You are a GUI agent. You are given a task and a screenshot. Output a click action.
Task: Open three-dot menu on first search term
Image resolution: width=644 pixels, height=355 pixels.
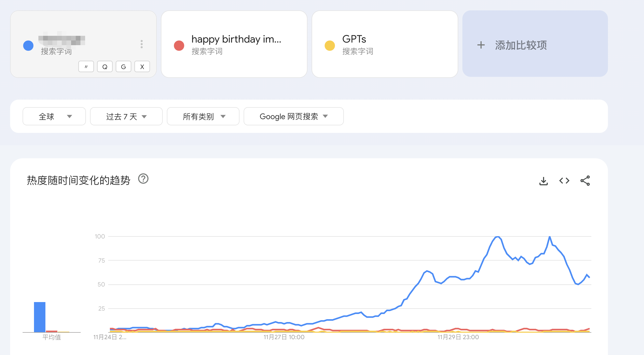point(141,44)
